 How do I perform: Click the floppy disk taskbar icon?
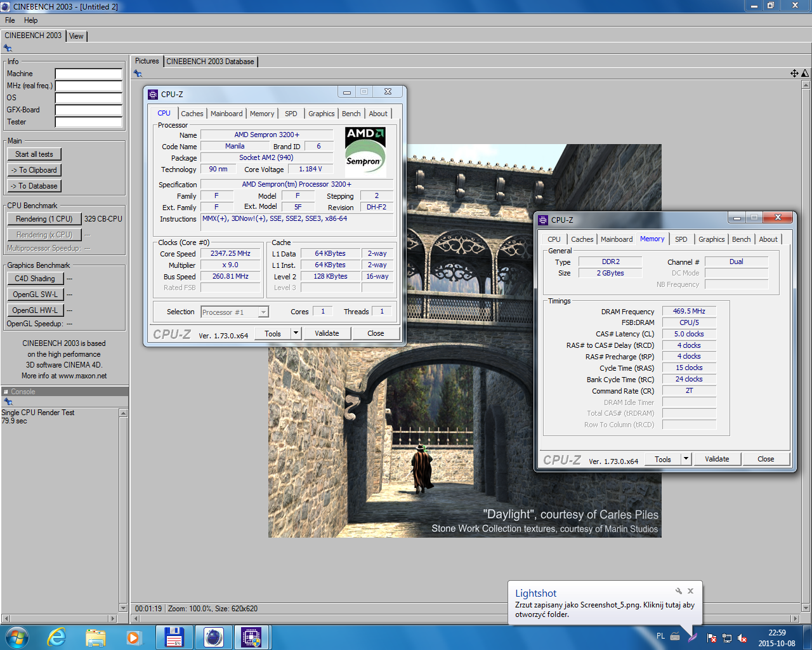coord(174,637)
